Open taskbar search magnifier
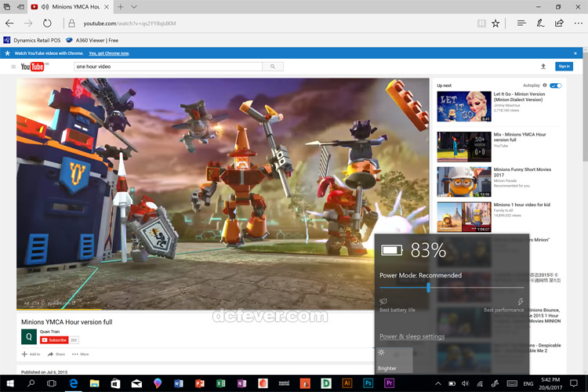The image size is (588, 392). pyautogui.click(x=31, y=383)
